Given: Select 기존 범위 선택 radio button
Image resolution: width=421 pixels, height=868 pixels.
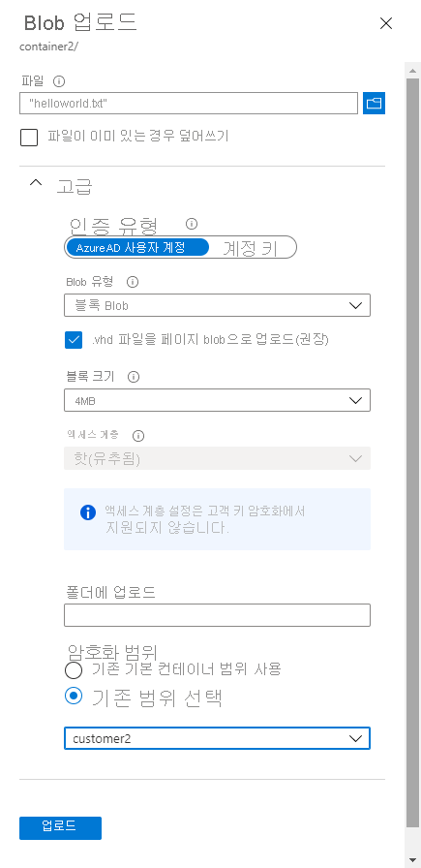Looking at the screenshot, I should (74, 697).
